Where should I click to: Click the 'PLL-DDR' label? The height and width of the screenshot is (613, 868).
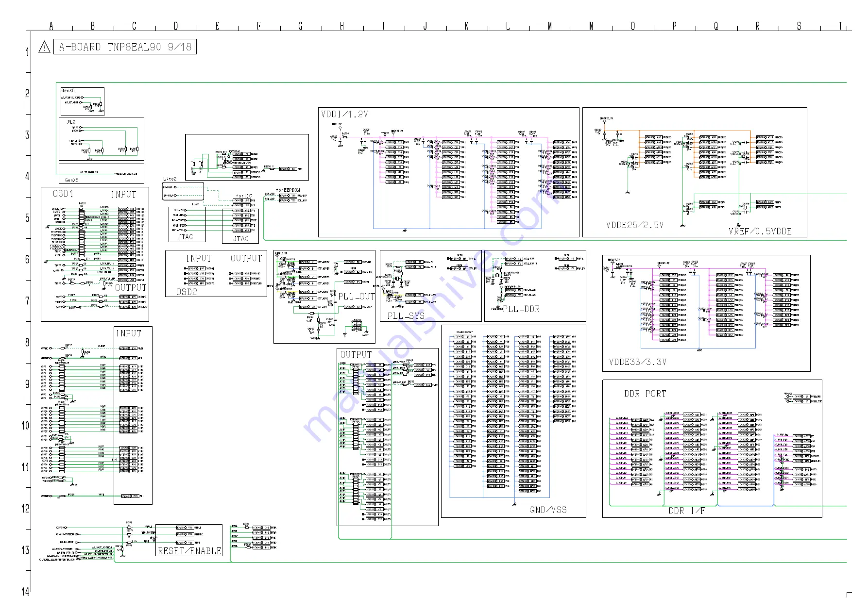(x=521, y=309)
